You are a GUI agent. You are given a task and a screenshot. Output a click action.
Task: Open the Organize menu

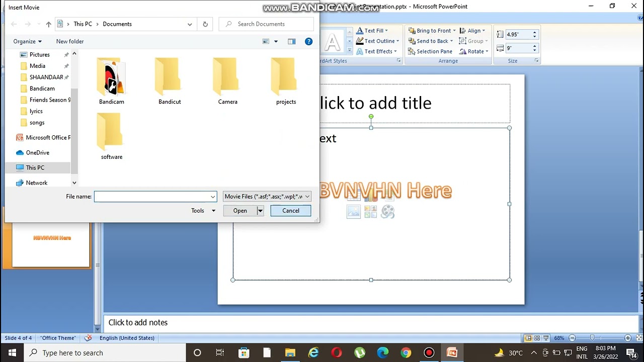(28, 41)
